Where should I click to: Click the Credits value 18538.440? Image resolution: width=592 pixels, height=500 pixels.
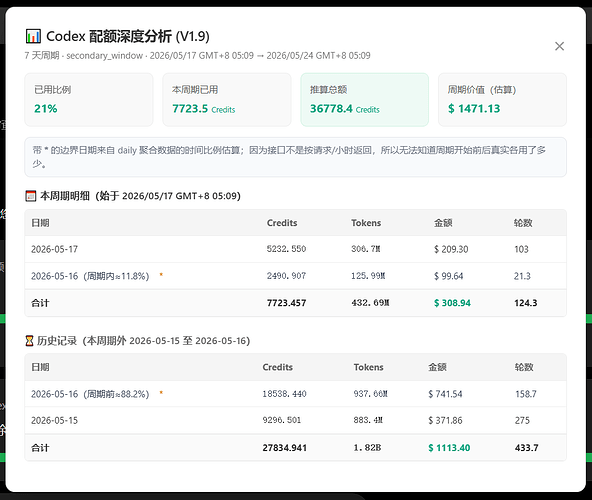(x=284, y=394)
